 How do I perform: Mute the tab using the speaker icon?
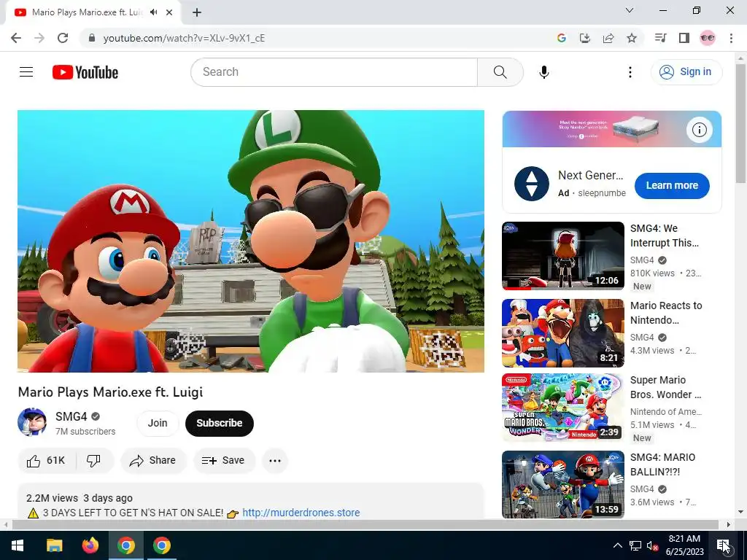[x=153, y=12]
